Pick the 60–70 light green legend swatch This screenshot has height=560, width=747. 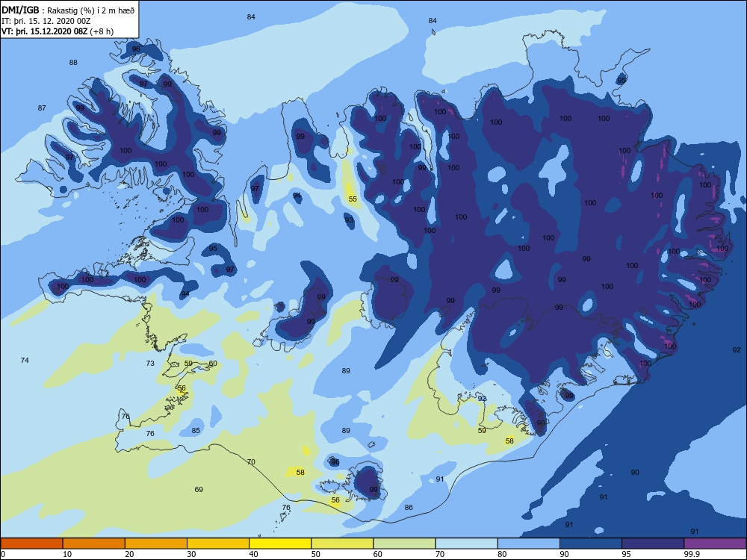(x=404, y=544)
